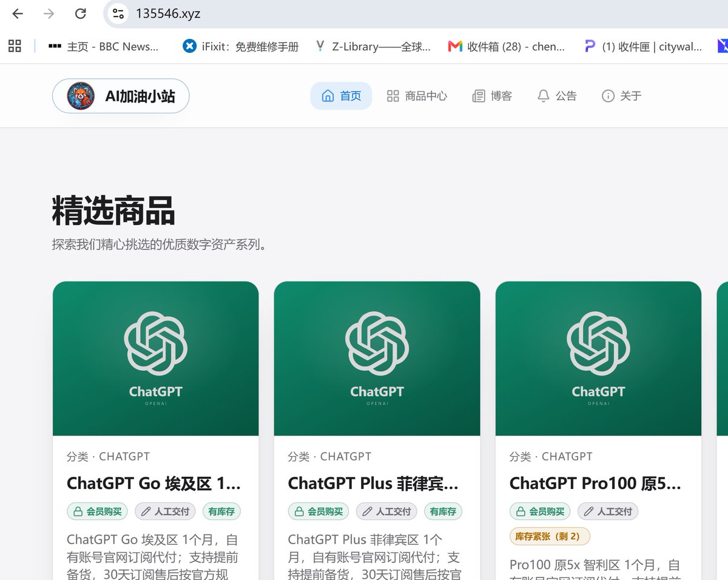728x580 pixels.
Task: Click the ChatGPT Plus 菲律宾区 description text
Action: click(x=374, y=556)
